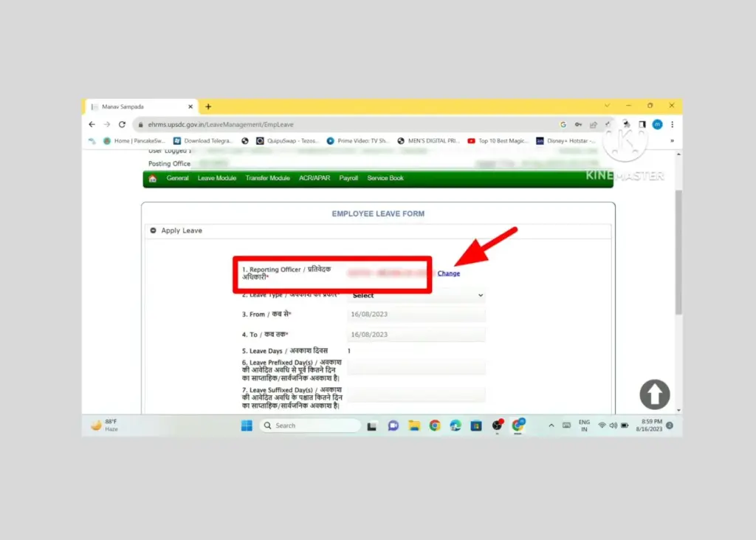Screen dimensions: 756x540
Task: Collapse the Apply Leave section
Action: pyautogui.click(x=153, y=230)
